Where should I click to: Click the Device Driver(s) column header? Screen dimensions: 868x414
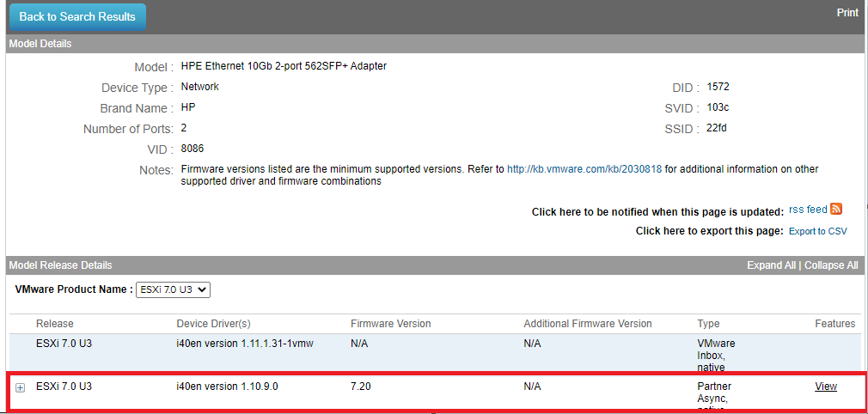point(214,323)
